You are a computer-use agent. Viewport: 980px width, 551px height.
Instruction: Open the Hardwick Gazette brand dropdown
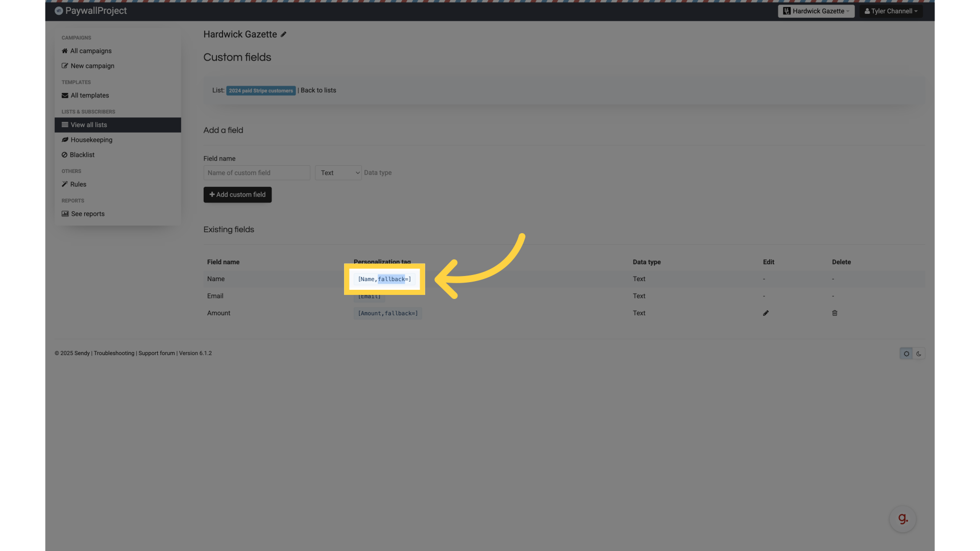pos(816,11)
